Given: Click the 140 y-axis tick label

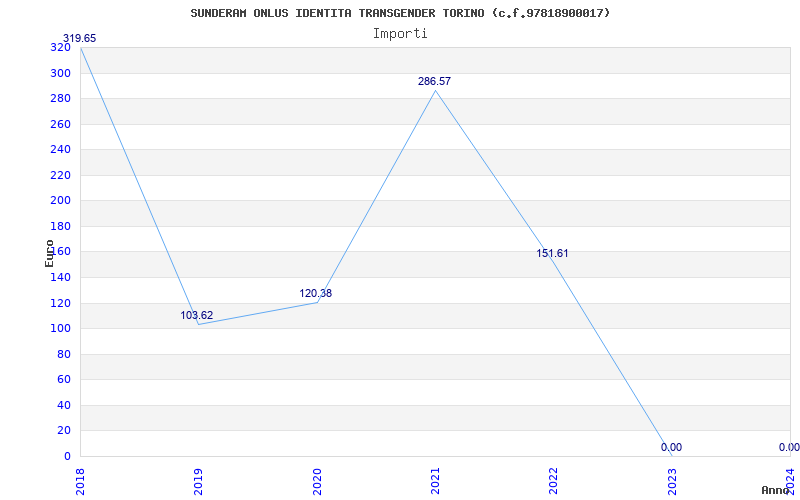Looking at the screenshot, I should coord(60,278).
